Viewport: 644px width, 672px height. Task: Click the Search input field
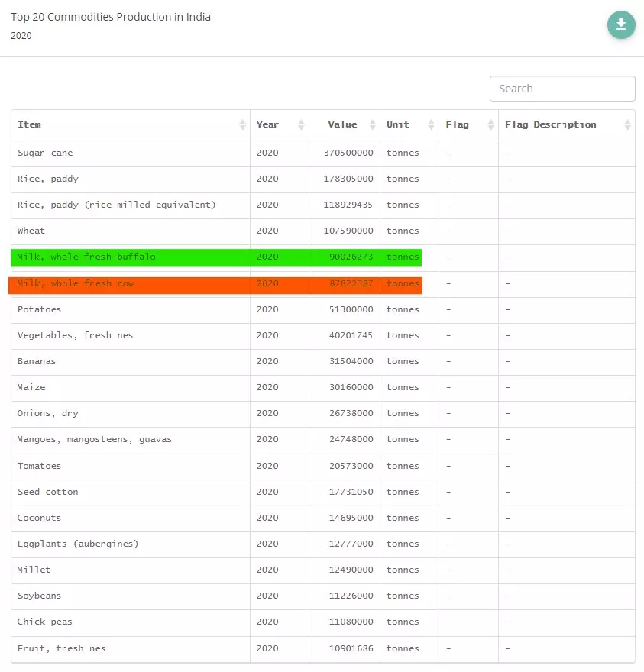click(x=562, y=89)
